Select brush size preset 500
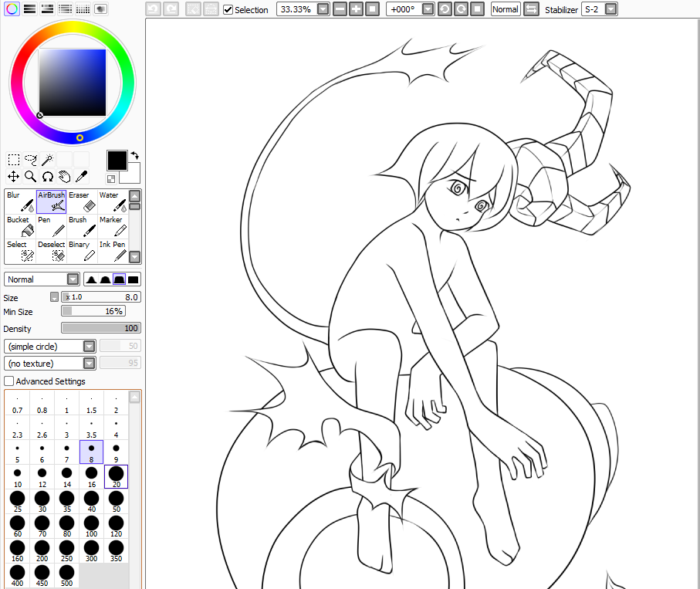This screenshot has height=589, width=700. click(x=66, y=576)
